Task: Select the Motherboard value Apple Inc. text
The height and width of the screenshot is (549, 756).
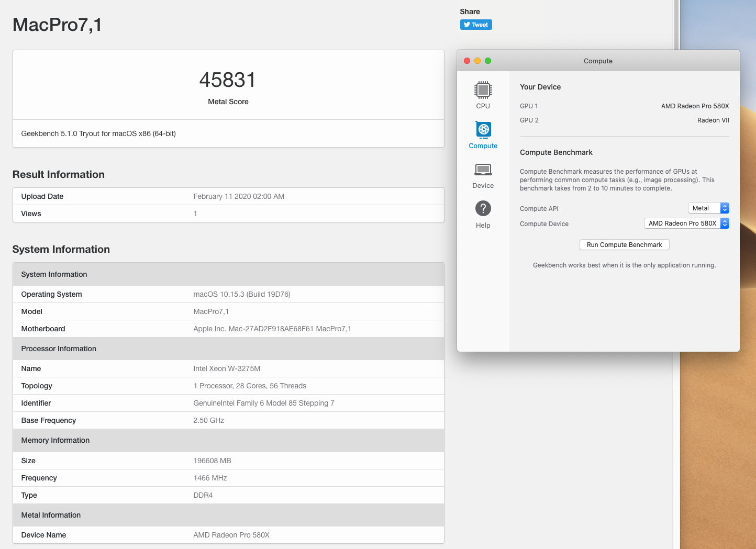Action: pos(272,329)
